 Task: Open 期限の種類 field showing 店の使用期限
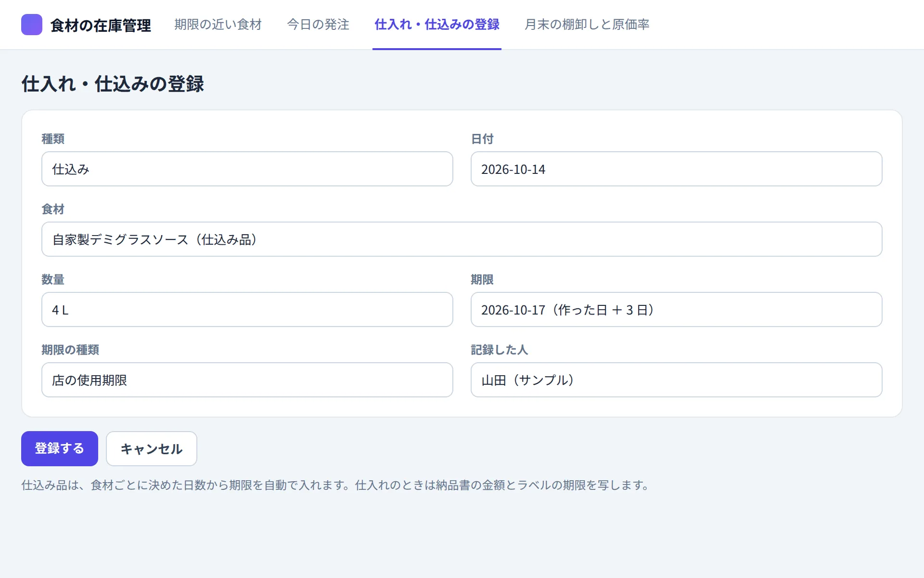click(x=247, y=380)
